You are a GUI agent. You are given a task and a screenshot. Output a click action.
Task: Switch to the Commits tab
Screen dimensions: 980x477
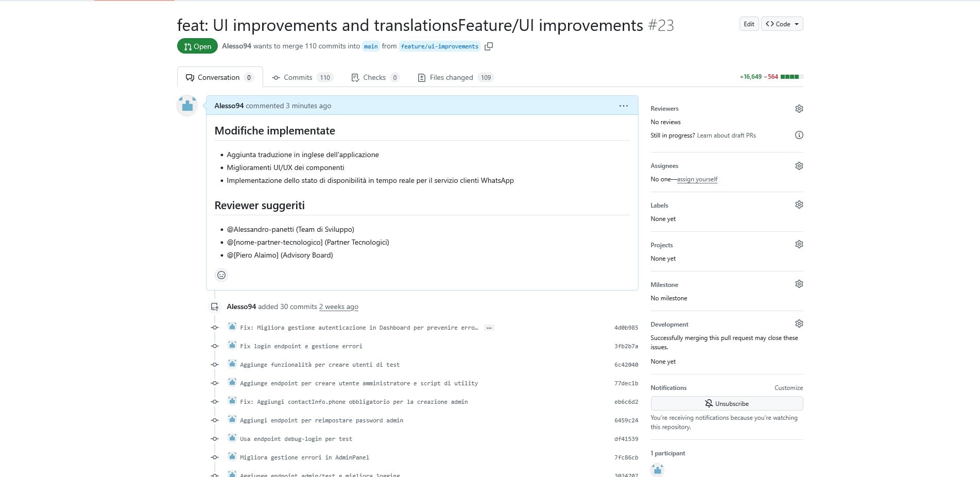pos(298,77)
